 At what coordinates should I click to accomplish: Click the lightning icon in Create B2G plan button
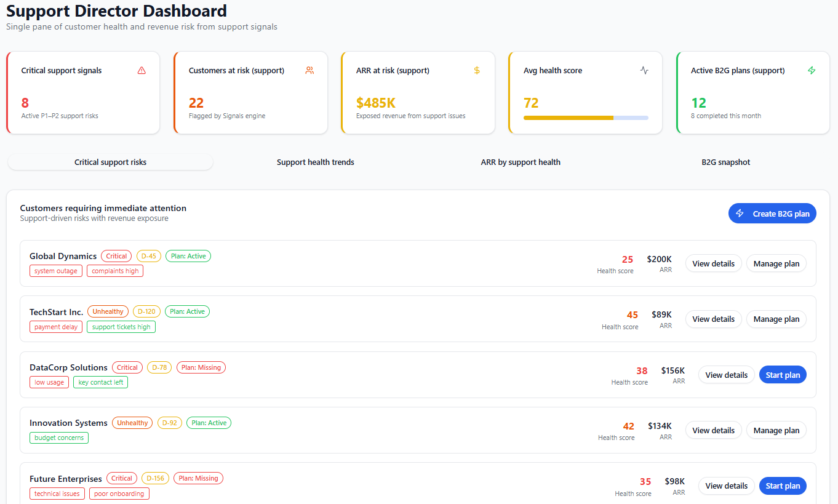(740, 214)
